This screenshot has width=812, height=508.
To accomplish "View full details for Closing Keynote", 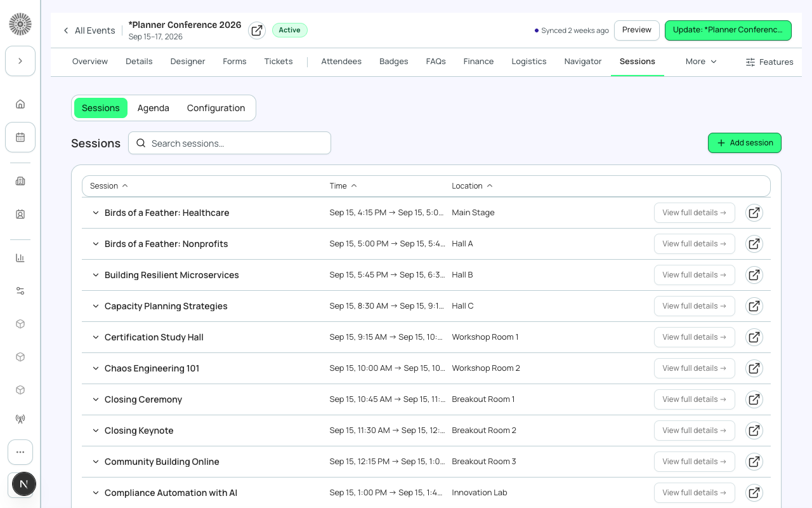I will (x=694, y=431).
